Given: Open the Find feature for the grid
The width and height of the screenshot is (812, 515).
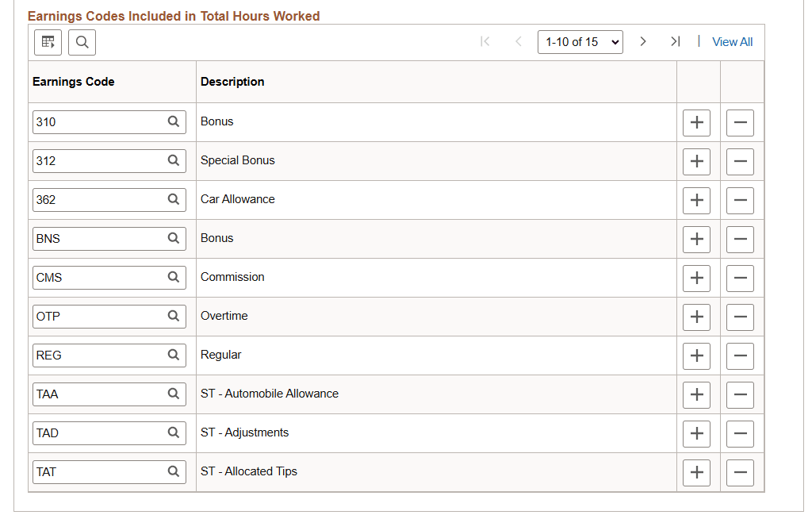Looking at the screenshot, I should pos(82,42).
